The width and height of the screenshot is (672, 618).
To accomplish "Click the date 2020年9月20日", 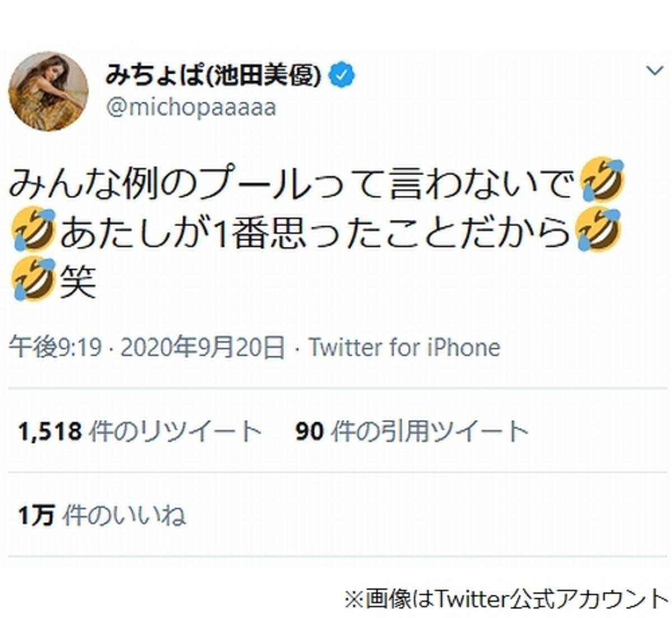I will 202,348.
